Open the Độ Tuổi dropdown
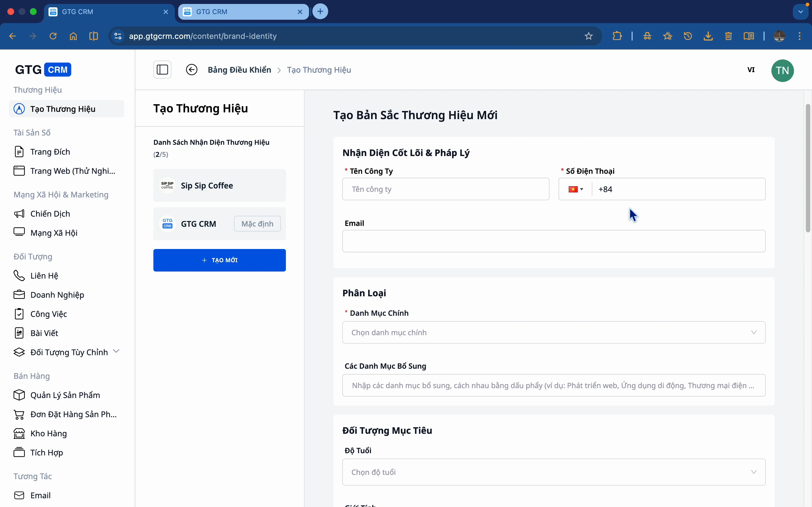The width and height of the screenshot is (812, 507). pos(554,472)
